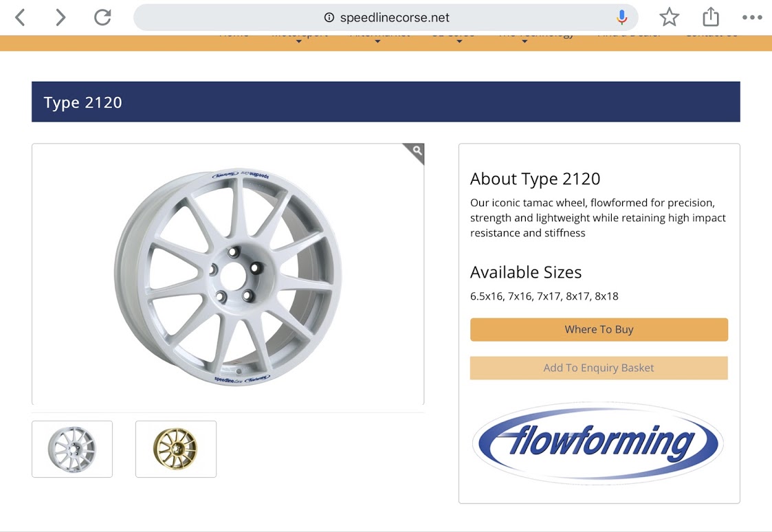The height and width of the screenshot is (532, 772).
Task: Click the Where To Buy button
Action: tap(599, 329)
